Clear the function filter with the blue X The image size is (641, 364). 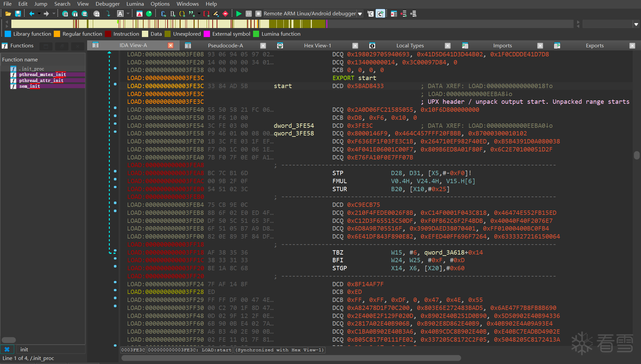(x=7, y=349)
